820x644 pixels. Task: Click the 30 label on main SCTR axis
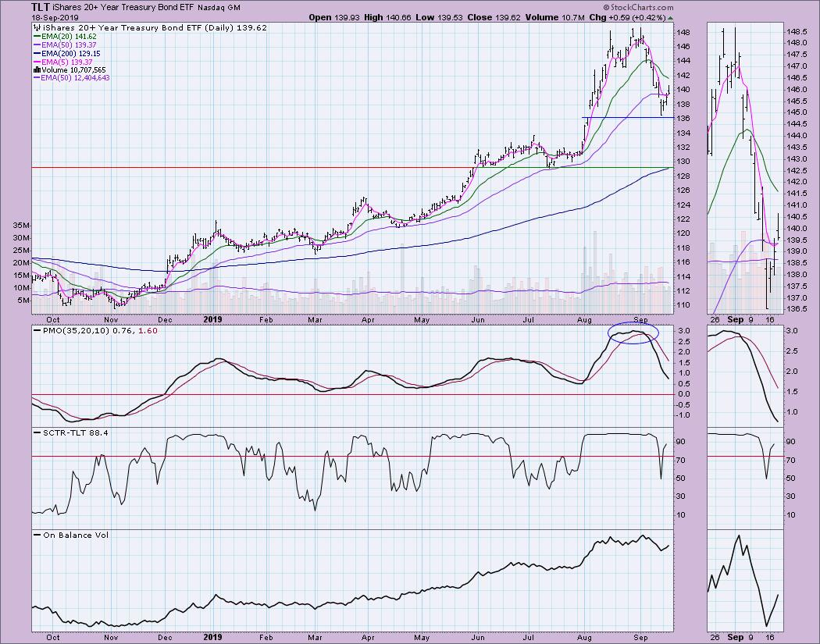coord(682,496)
